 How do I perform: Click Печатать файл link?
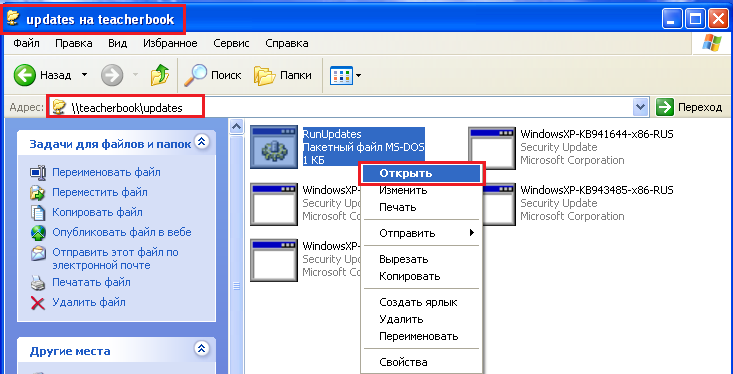91,282
